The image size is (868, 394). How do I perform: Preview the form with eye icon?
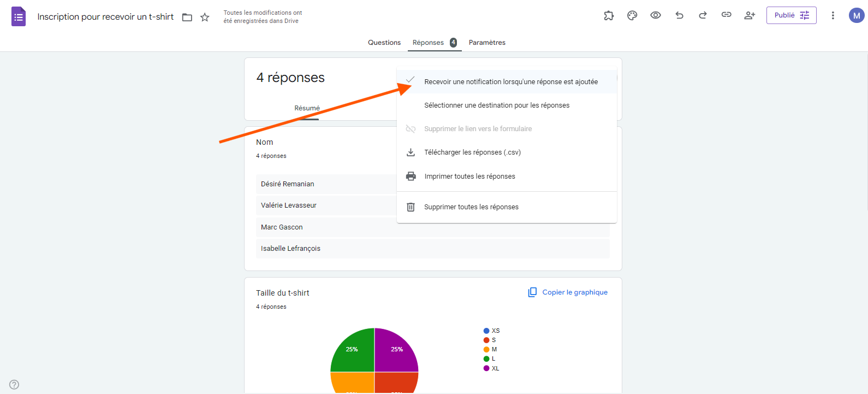pyautogui.click(x=656, y=15)
